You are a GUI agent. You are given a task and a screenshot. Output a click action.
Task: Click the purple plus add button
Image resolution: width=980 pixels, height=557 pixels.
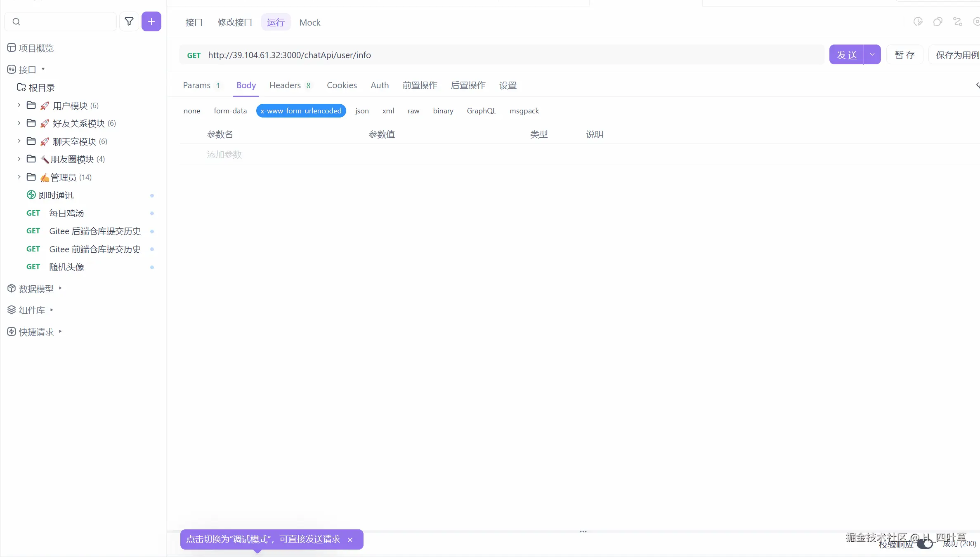tap(151, 21)
